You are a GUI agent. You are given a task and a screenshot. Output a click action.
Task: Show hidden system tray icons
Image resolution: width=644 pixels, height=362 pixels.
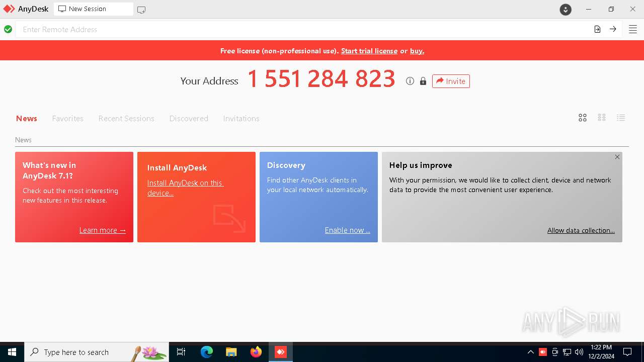pyautogui.click(x=531, y=352)
